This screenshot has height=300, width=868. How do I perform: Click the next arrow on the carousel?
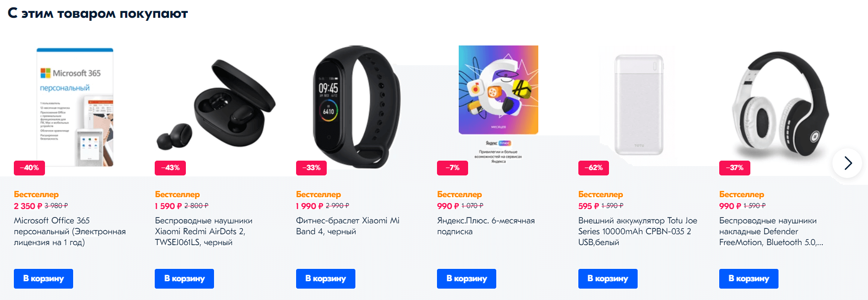coord(847,163)
